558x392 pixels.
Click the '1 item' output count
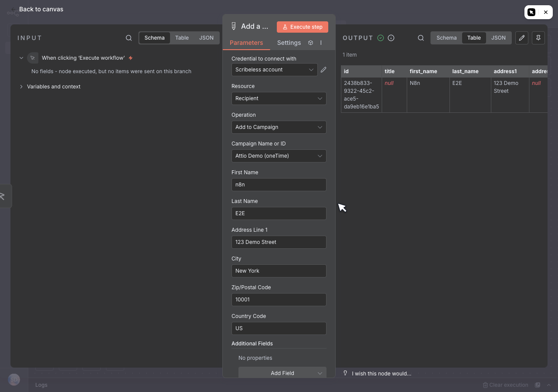point(350,55)
